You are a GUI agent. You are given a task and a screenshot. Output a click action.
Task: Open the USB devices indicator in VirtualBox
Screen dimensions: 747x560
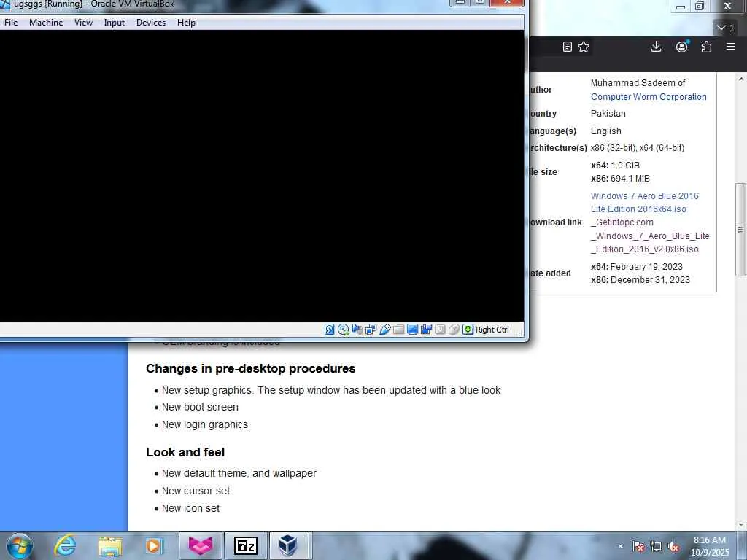(385, 330)
